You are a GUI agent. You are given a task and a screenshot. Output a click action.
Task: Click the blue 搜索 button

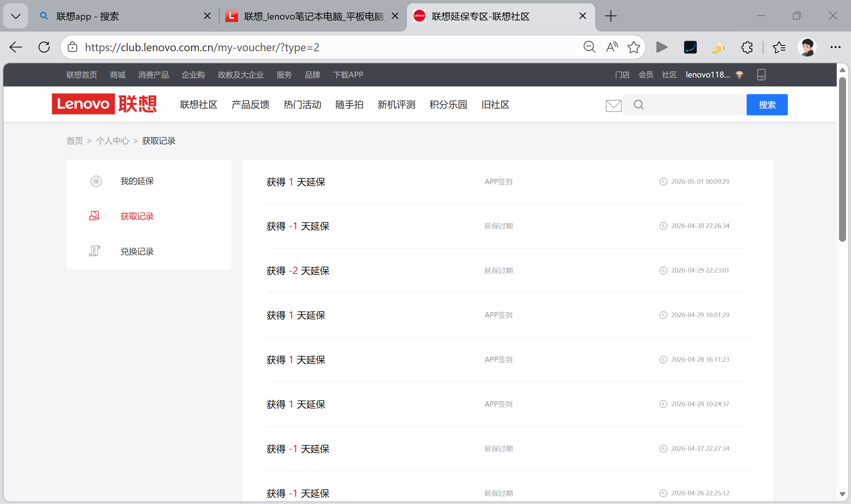tap(767, 105)
